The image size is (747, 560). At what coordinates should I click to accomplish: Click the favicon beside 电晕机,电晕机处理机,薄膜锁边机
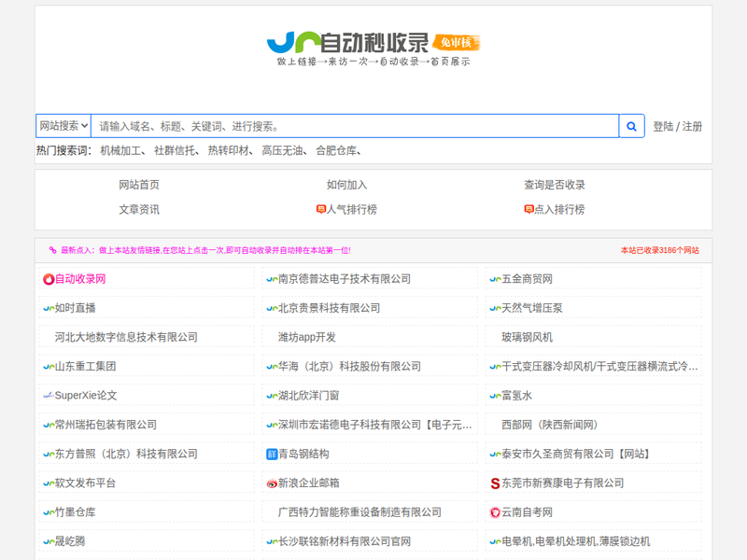495,541
